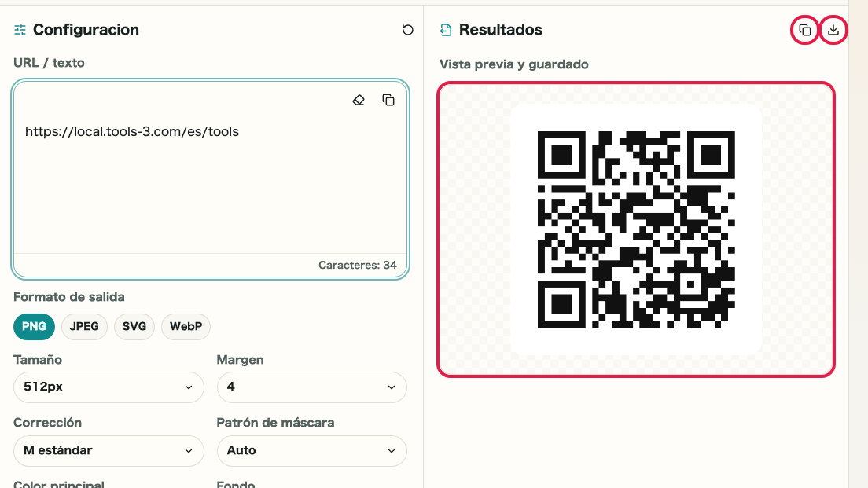The image size is (868, 488).
Task: Click the 'Tamaño' label
Action: point(38,360)
